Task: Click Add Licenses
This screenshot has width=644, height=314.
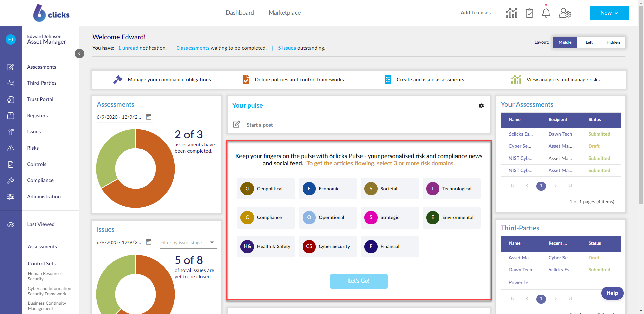Action: 475,13
